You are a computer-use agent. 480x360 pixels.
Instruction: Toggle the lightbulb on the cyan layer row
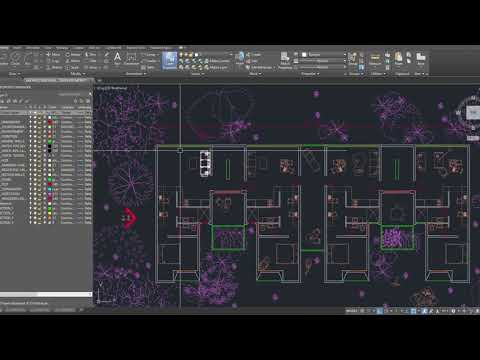30,189
